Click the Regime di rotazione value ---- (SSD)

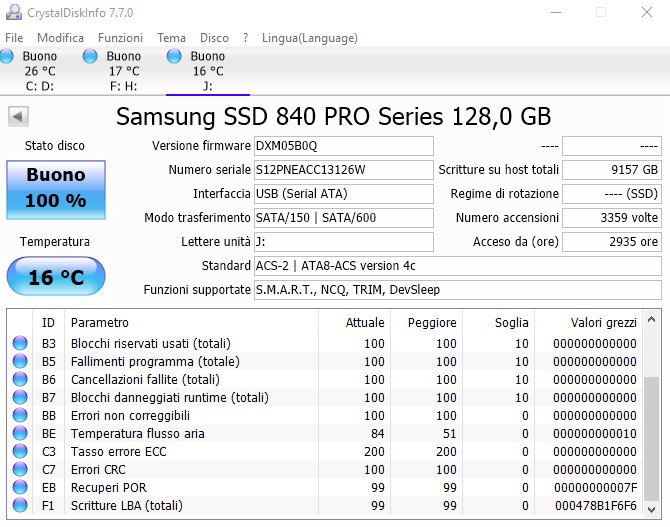[612, 194]
